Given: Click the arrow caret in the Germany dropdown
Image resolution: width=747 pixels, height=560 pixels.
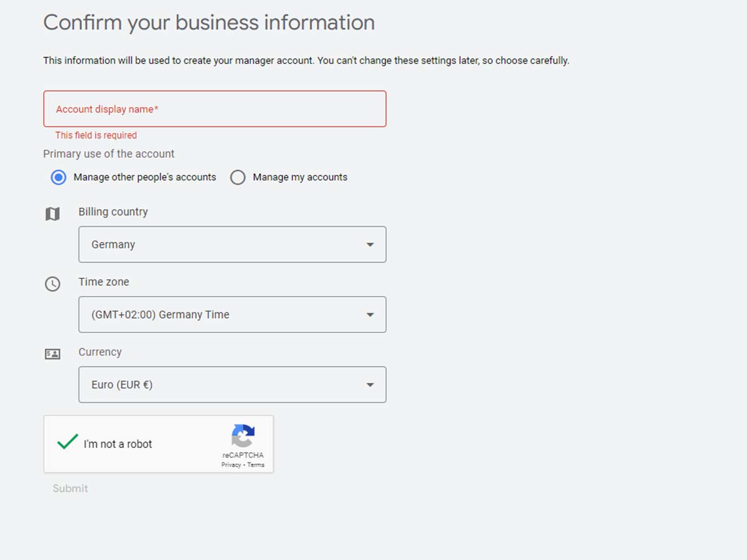Looking at the screenshot, I should tap(370, 245).
